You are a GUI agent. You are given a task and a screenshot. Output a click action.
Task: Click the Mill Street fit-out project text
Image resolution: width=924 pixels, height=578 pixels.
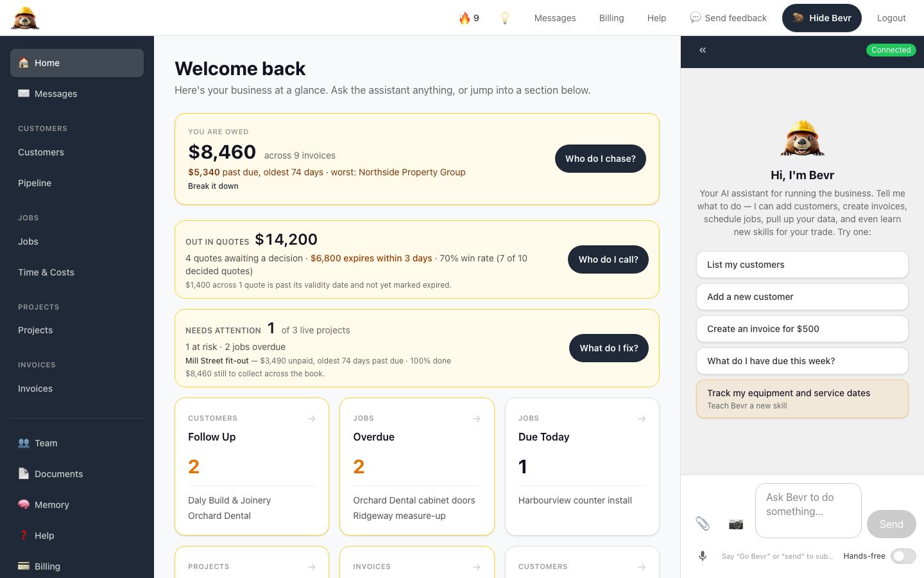[217, 361]
